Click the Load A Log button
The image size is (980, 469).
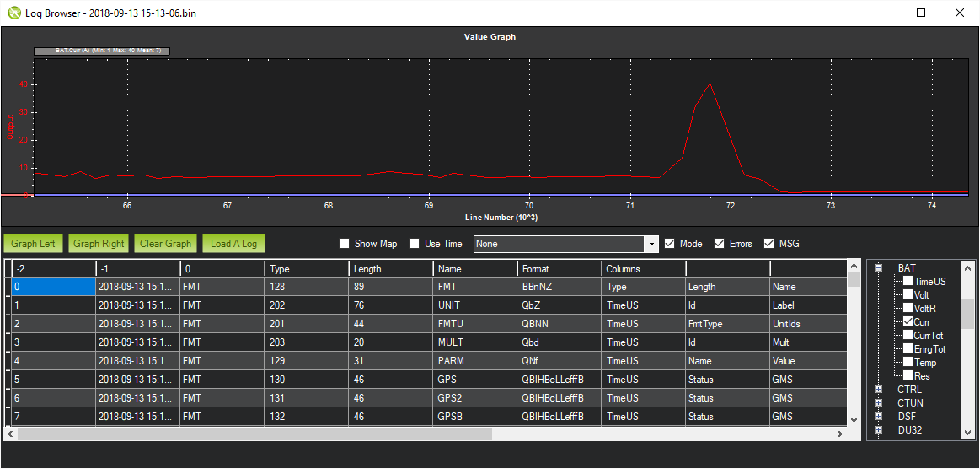pos(233,244)
